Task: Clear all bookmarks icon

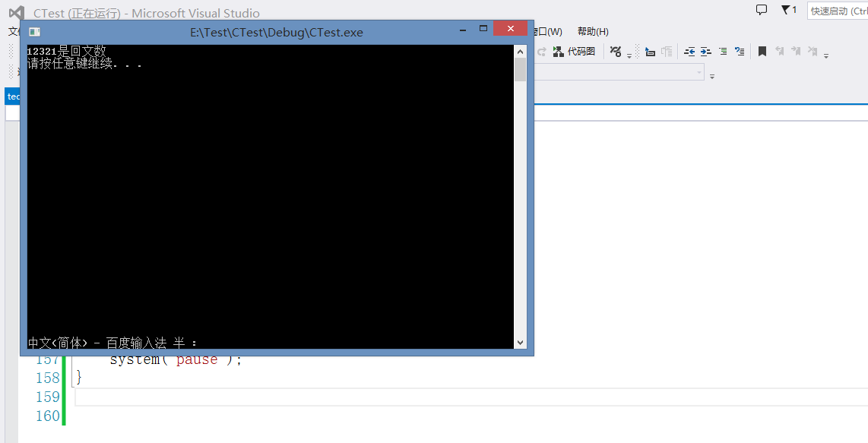Action: 813,52
